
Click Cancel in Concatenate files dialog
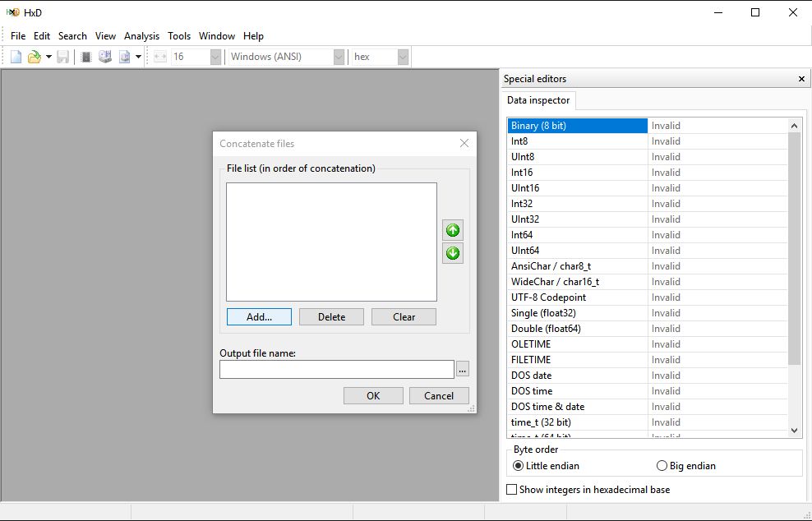click(439, 395)
